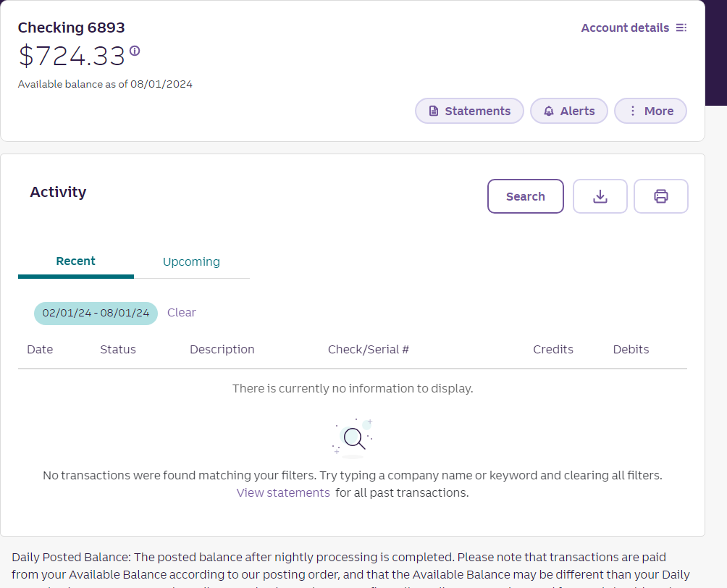The image size is (727, 588).
Task: Click the Search activity button
Action: (x=525, y=196)
